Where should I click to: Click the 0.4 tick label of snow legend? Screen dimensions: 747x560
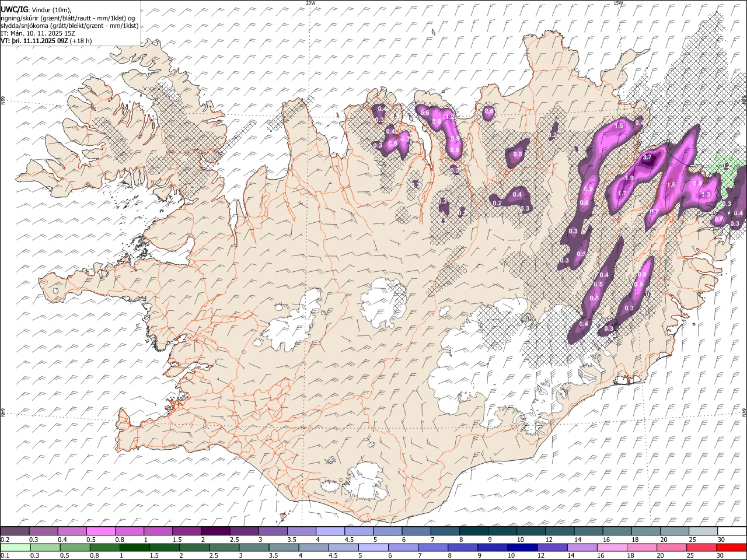click(x=62, y=539)
